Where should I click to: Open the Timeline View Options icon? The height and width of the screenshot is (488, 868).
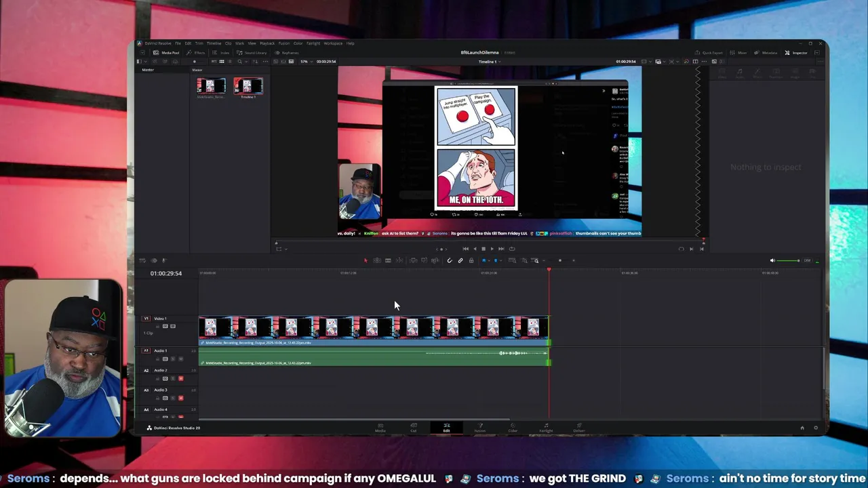(x=142, y=260)
